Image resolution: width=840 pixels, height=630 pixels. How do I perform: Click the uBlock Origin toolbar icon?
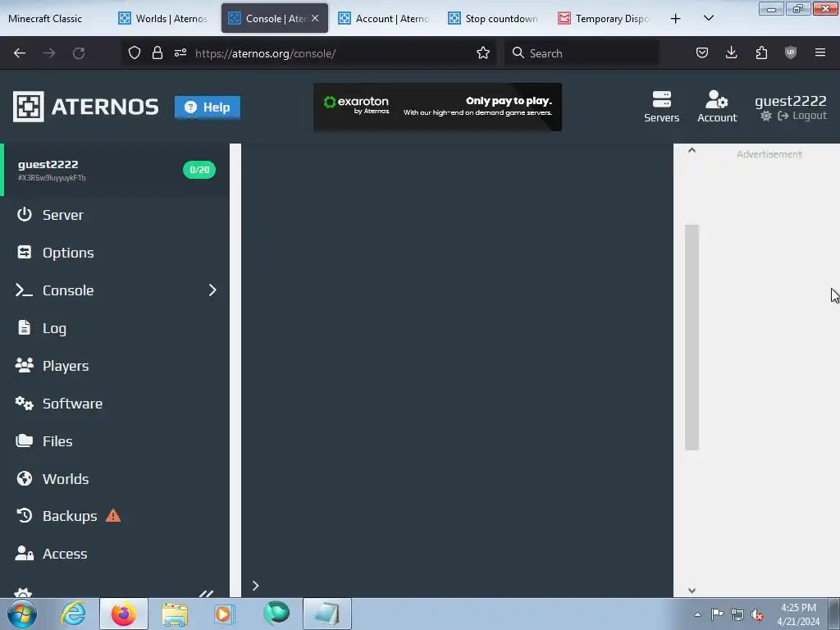[791, 52]
